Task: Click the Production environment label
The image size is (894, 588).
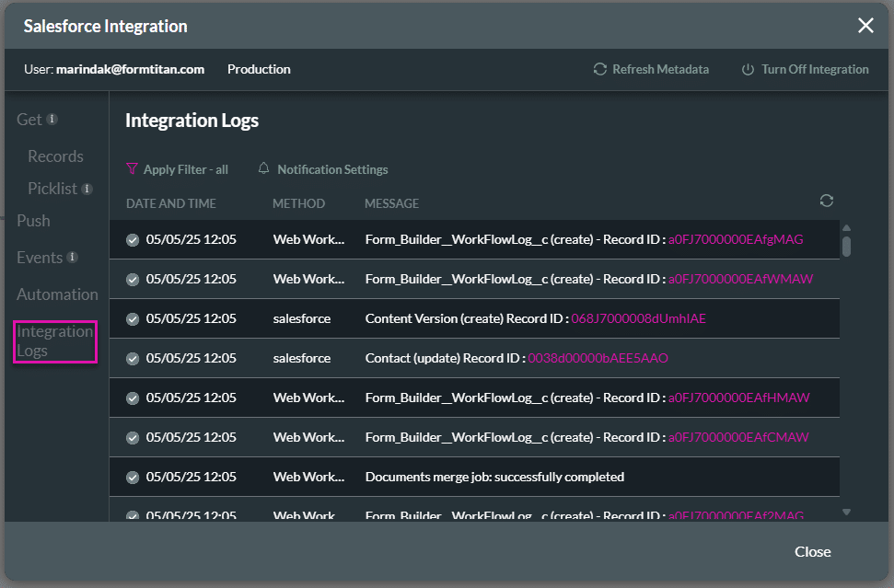Action: [259, 69]
